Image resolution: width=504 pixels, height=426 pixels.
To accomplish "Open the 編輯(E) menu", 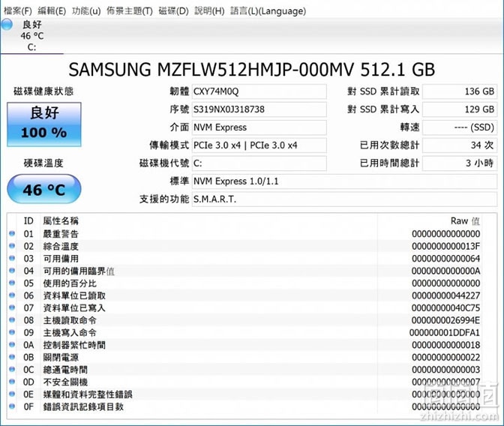I will [52, 11].
